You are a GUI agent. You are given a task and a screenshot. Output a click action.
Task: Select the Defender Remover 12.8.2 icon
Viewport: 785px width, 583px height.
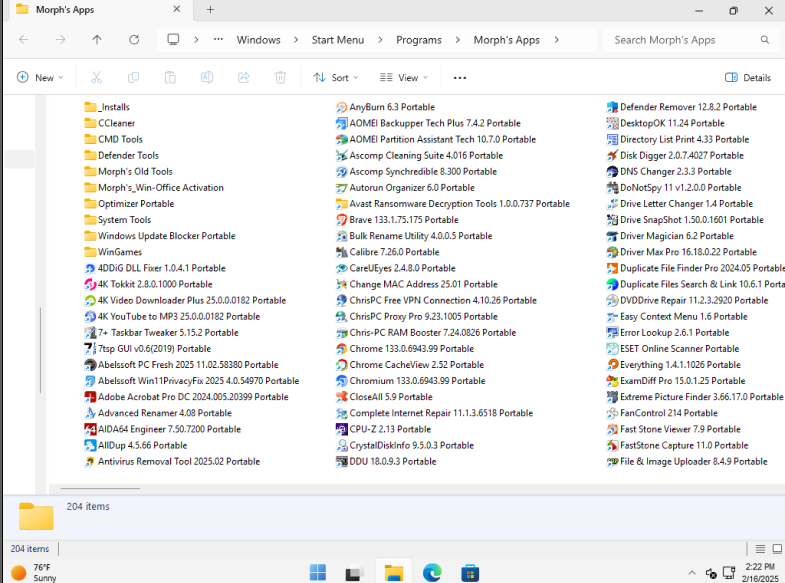point(612,107)
